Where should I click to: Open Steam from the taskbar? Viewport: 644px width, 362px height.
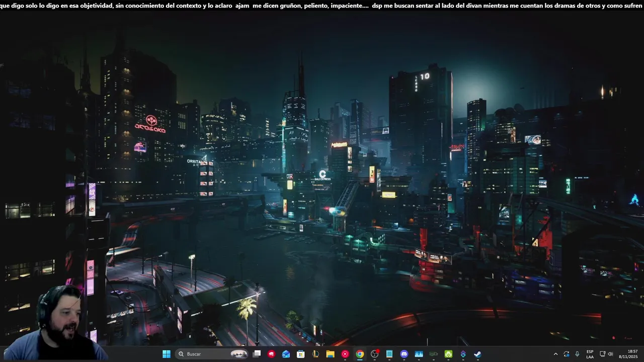(477, 354)
